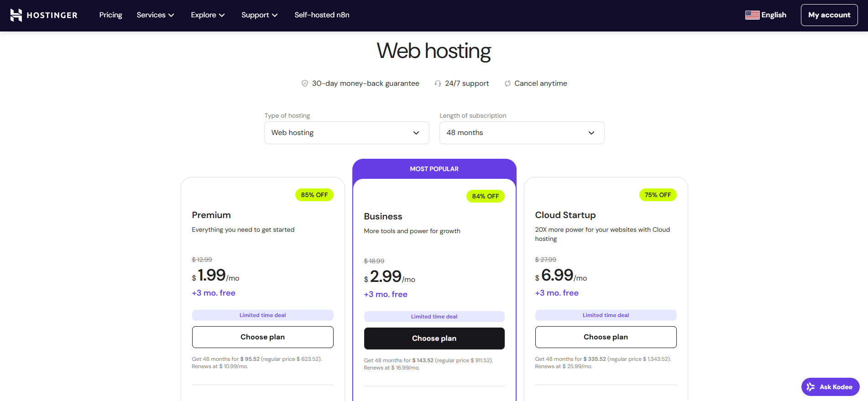Click the $1.99/mo price

click(x=215, y=275)
